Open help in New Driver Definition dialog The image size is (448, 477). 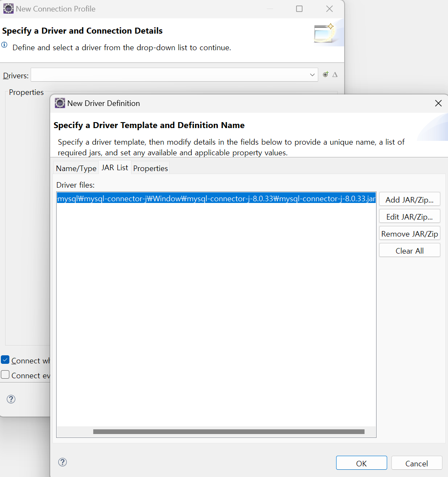[63, 462]
